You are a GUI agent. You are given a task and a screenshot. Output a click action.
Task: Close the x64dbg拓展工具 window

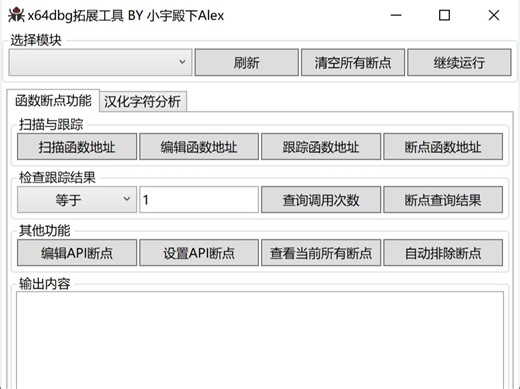point(494,15)
